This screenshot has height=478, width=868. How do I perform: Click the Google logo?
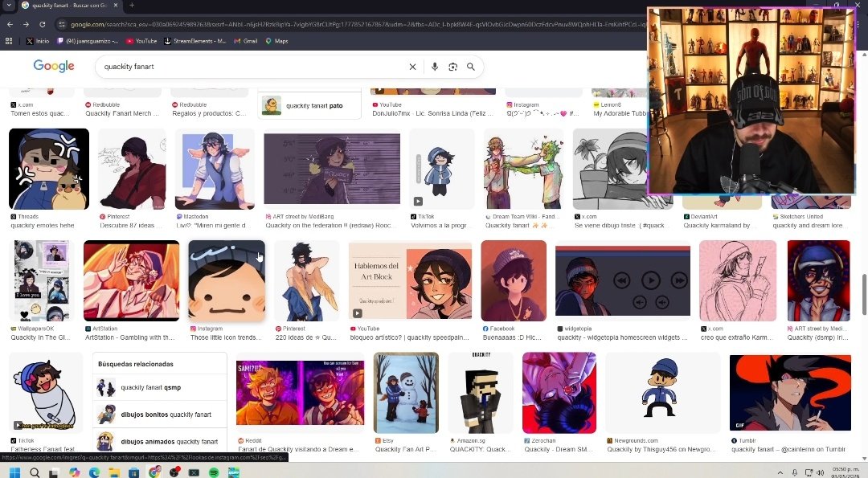[x=54, y=66]
